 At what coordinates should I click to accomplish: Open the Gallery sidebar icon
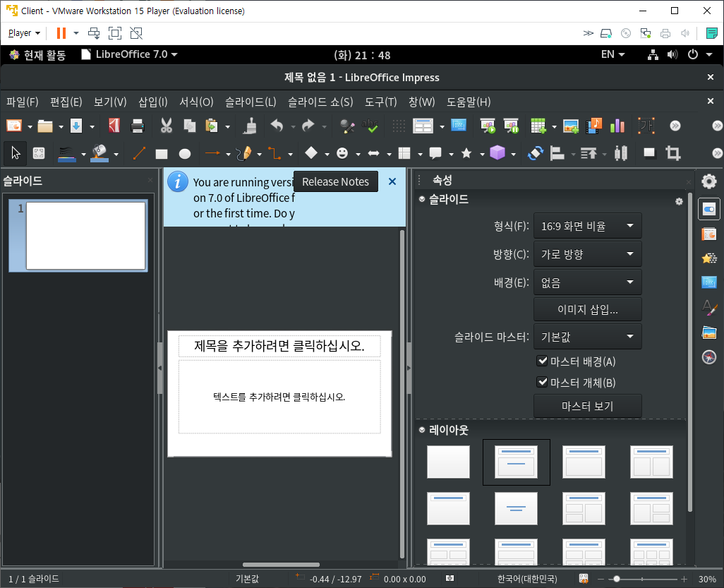pos(708,332)
